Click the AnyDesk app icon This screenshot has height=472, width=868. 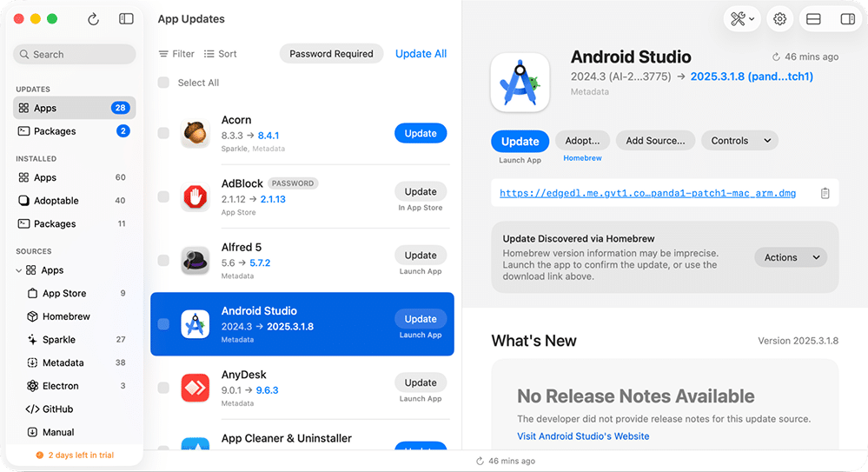[195, 388]
